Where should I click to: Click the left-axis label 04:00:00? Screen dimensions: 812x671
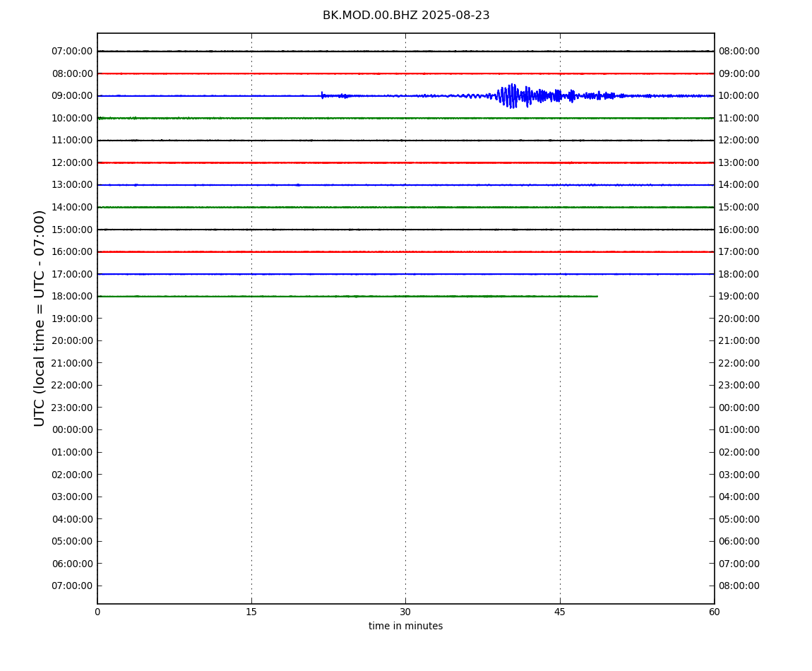[x=72, y=519]
